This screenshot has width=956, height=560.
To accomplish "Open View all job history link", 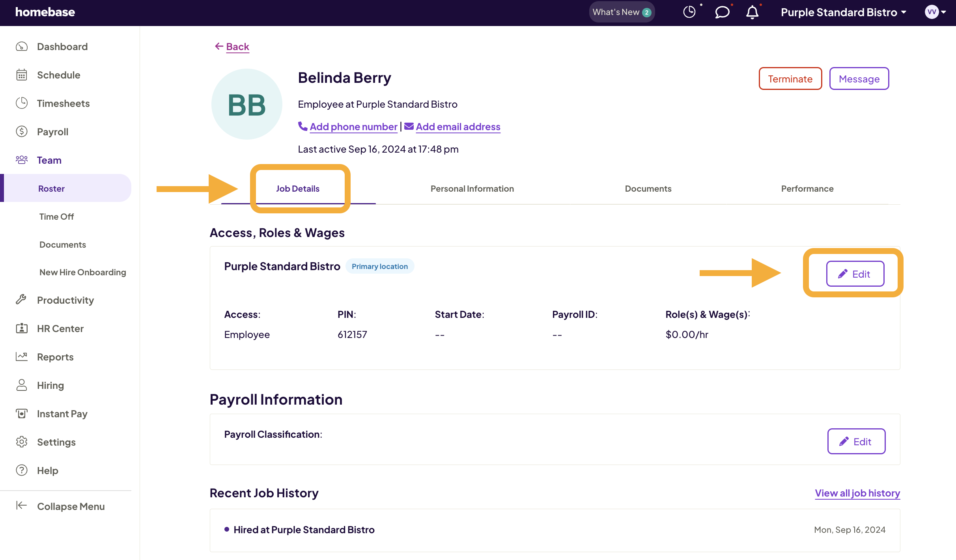I will pyautogui.click(x=857, y=493).
